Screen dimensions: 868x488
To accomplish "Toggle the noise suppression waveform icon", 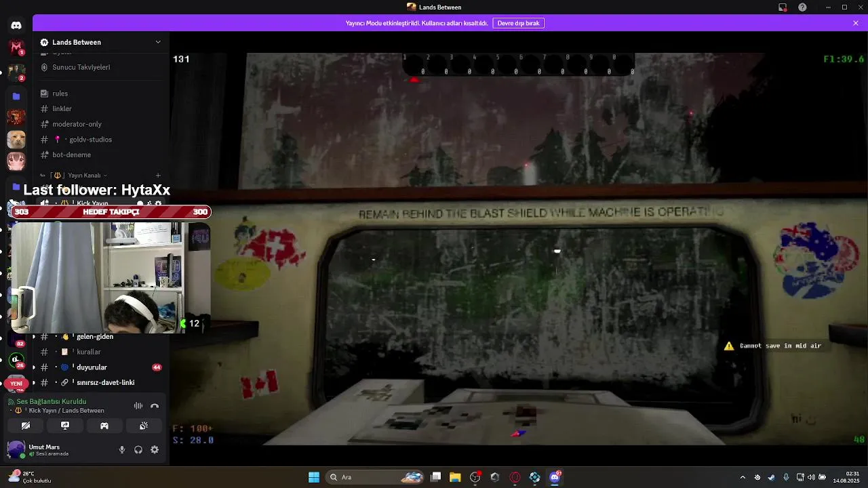I will (138, 406).
